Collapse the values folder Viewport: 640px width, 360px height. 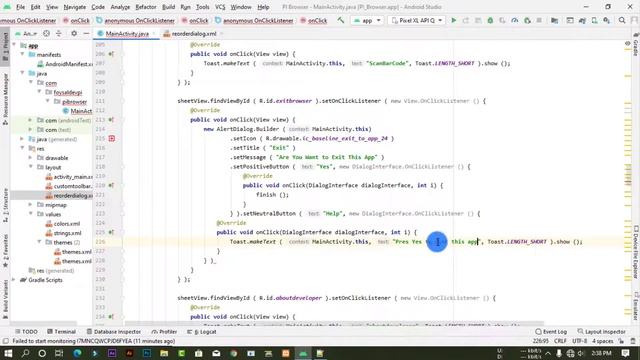(31, 214)
